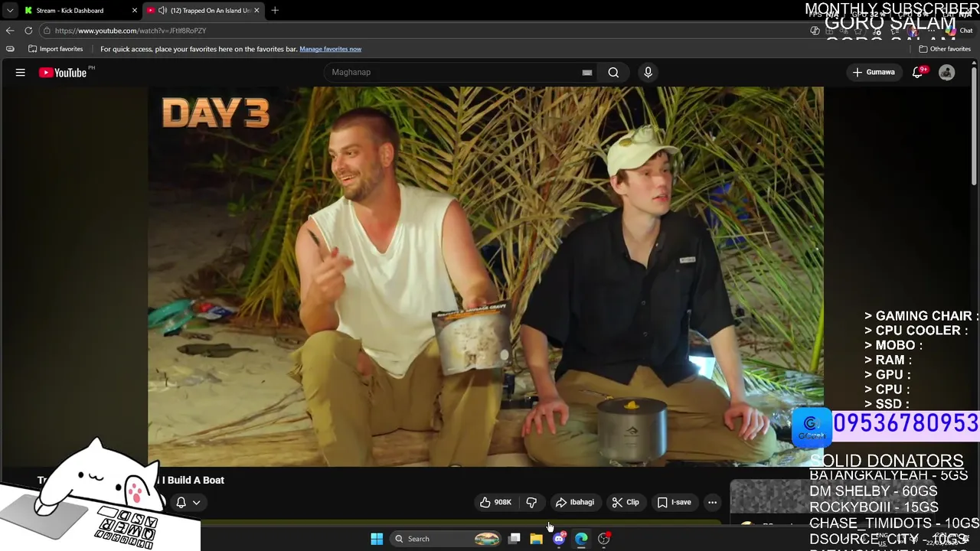
Task: Open Task View on taskbar
Action: click(514, 539)
